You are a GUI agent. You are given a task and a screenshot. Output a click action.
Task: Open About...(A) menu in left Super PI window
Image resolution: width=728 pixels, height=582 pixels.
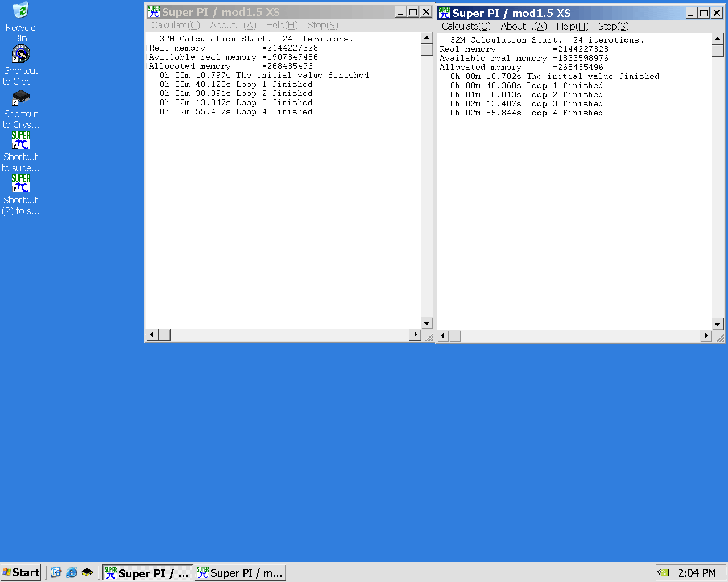(233, 25)
